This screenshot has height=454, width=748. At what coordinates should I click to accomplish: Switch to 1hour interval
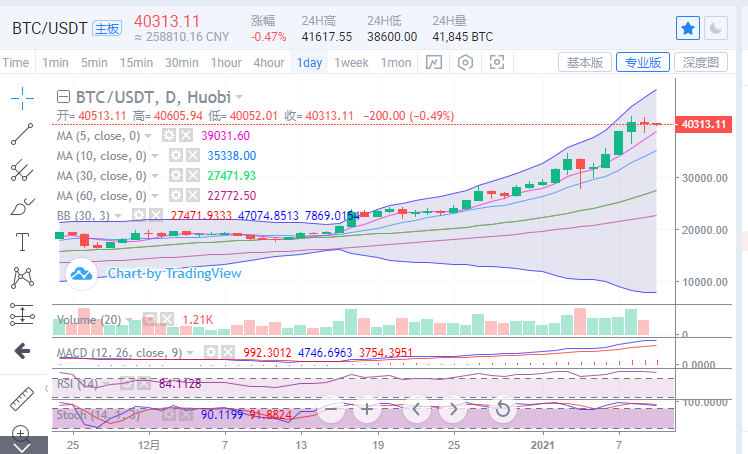pos(226,62)
